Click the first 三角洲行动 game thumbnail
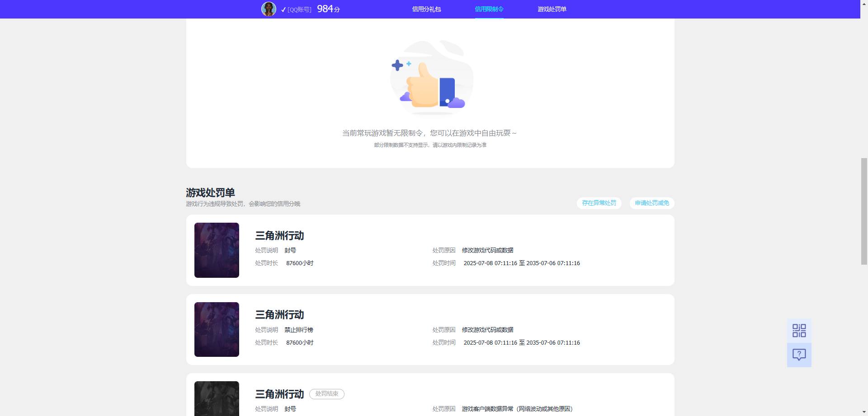 (216, 250)
